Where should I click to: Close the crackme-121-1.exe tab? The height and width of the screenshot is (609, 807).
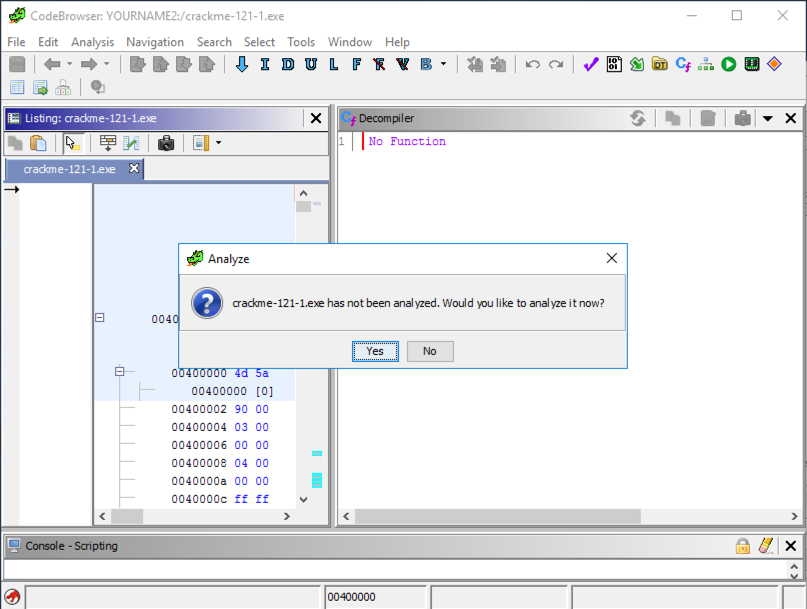click(x=134, y=168)
